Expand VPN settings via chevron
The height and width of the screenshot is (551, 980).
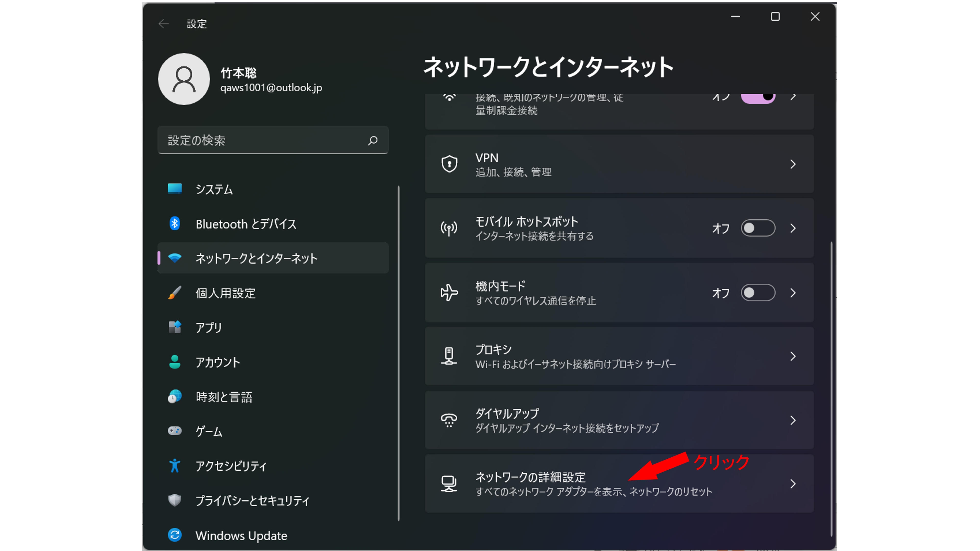(x=793, y=164)
